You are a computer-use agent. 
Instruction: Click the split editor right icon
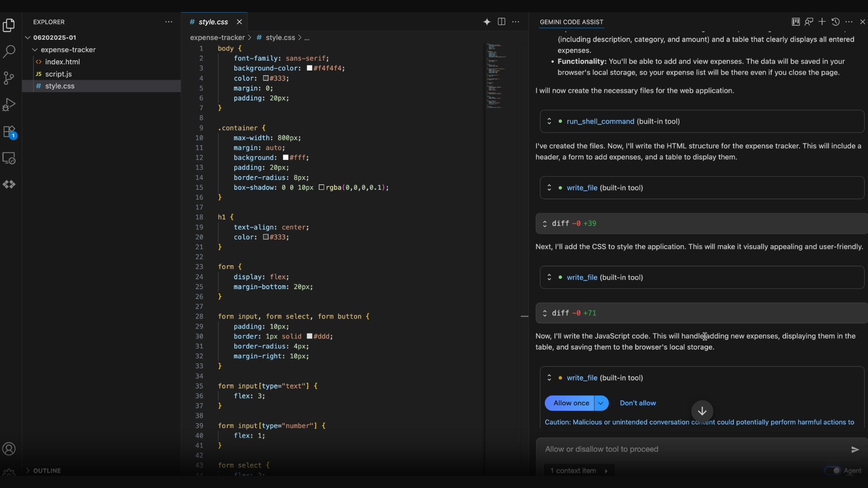pos(501,22)
